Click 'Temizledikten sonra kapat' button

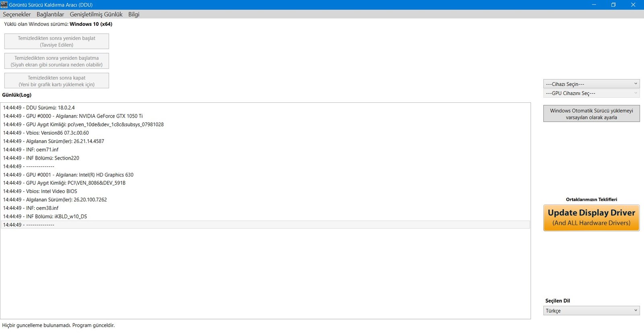click(57, 81)
